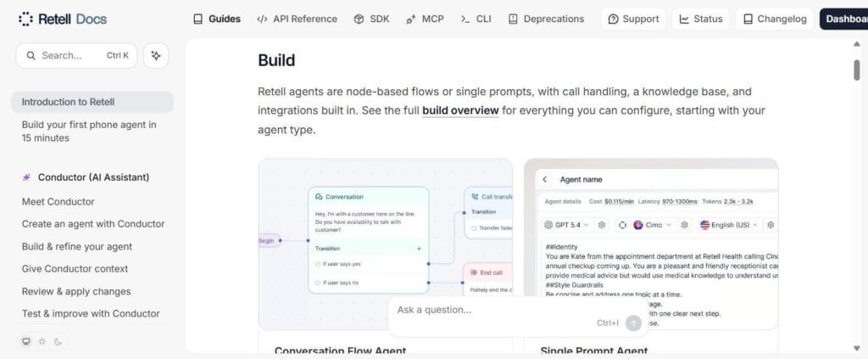Click the gear icon next to English (US)

(x=771, y=225)
